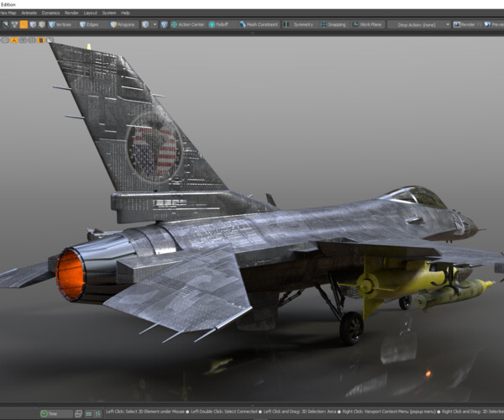Click the Work Plane corner icon
504x420 pixels.
pos(355,24)
